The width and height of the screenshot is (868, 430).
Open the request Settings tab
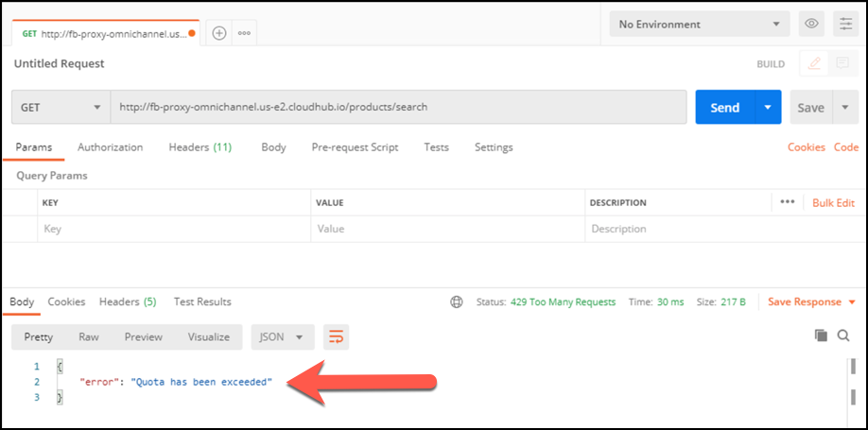pos(494,147)
